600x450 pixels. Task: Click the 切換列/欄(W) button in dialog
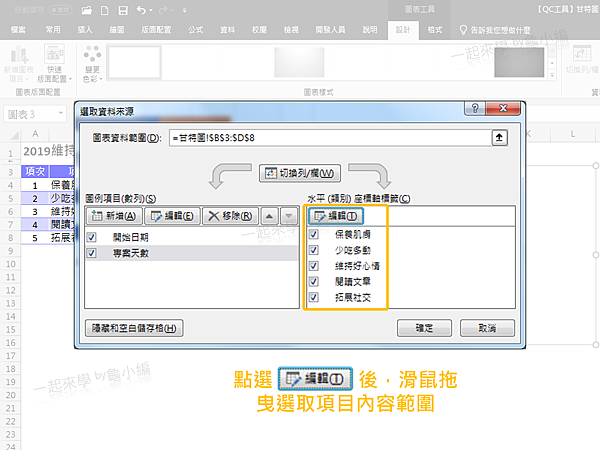pos(300,173)
